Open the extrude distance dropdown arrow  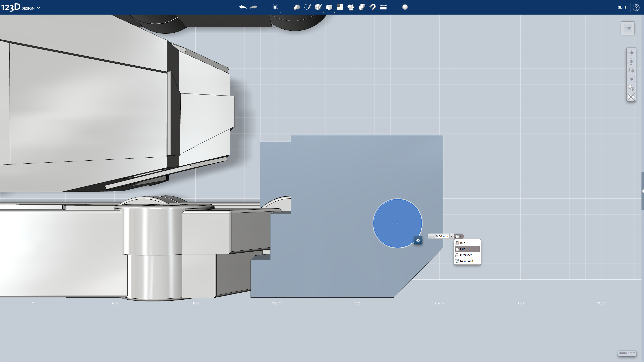(452, 236)
